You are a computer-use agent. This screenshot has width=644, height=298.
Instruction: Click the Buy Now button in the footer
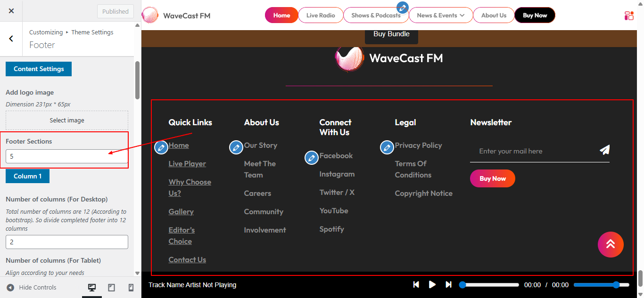pos(492,178)
